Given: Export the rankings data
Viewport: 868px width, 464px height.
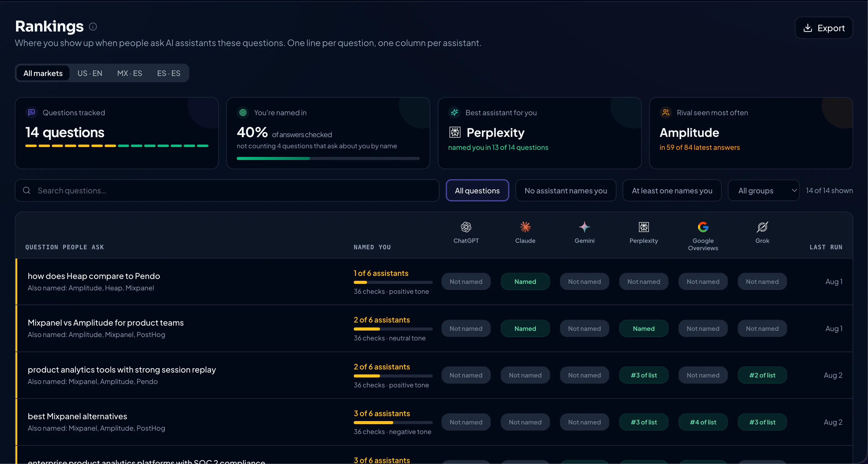Looking at the screenshot, I should [824, 28].
